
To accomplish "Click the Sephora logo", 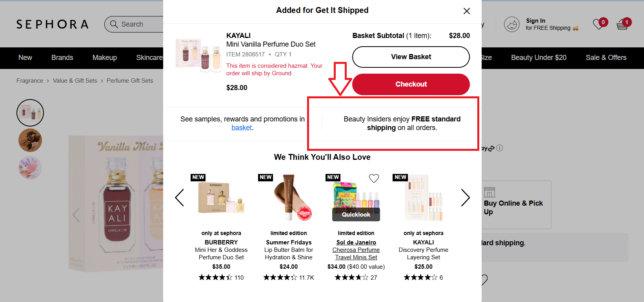I will (x=52, y=24).
